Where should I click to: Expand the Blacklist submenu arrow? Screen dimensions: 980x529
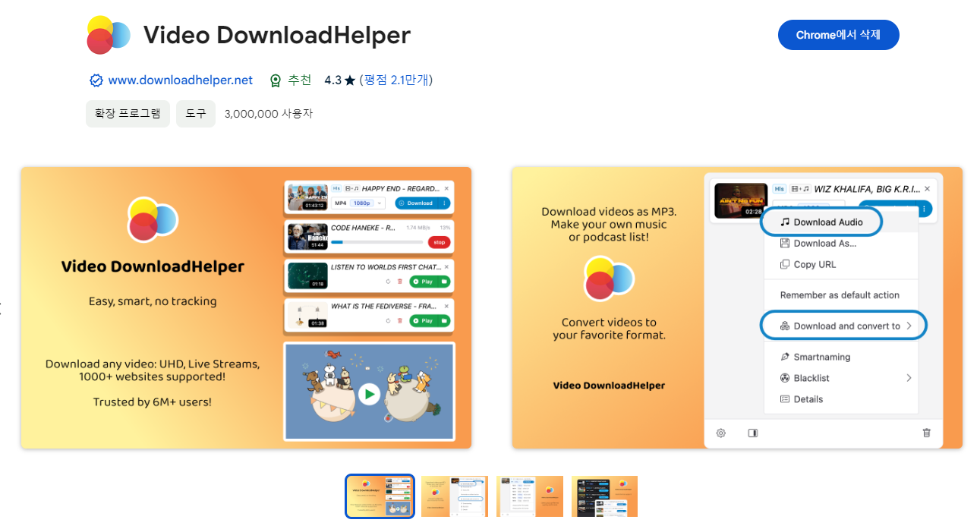pyautogui.click(x=909, y=378)
